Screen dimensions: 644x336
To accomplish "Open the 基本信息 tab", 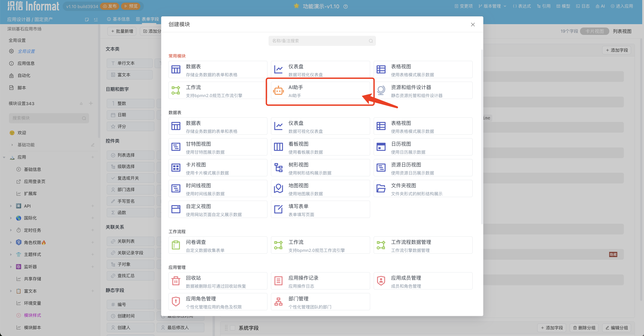I will coord(119,19).
